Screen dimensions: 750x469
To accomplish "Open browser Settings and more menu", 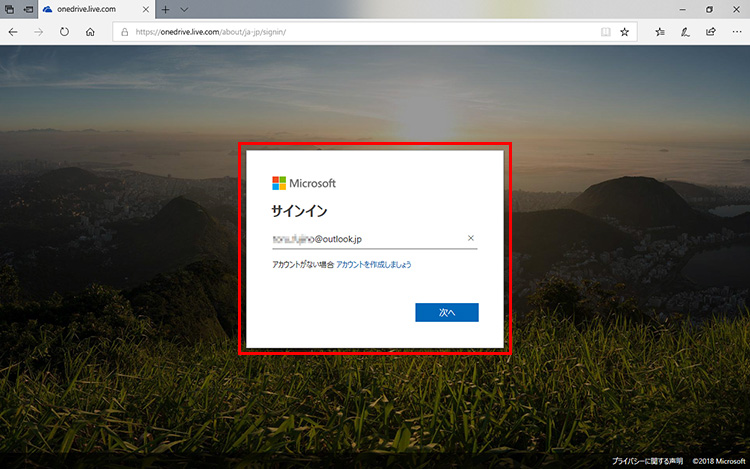I will (x=737, y=32).
